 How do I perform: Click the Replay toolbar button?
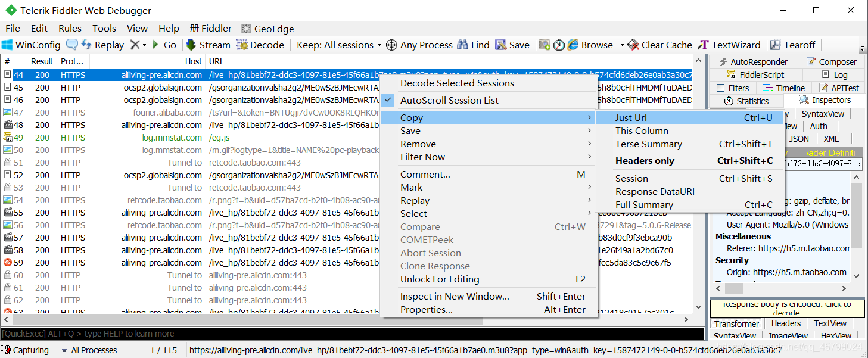(x=102, y=45)
